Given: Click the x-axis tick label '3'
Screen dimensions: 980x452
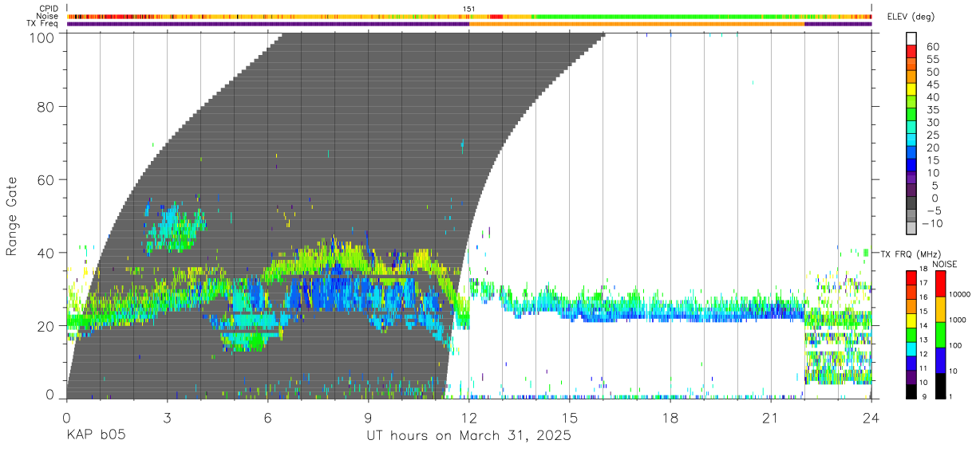Looking at the screenshot, I should pyautogui.click(x=167, y=418).
